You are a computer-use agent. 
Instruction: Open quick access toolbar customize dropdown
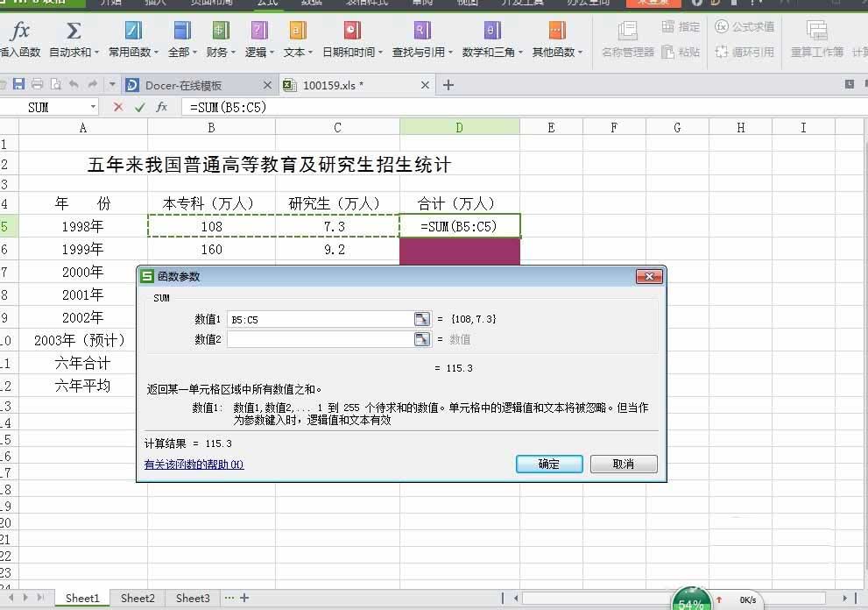[x=112, y=84]
